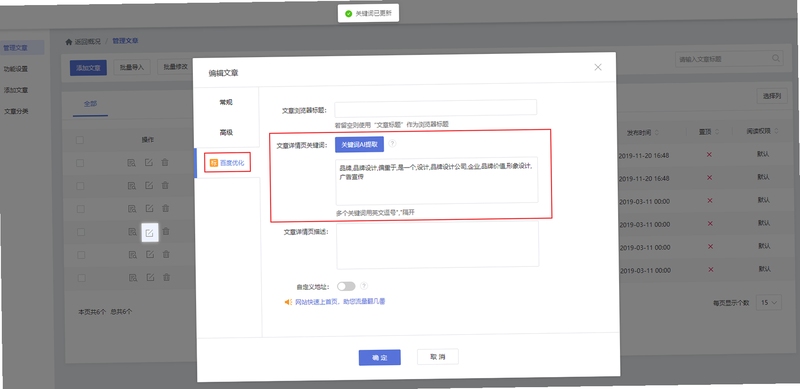The height and width of the screenshot is (389, 800).
Task: Click the blue 添加文章 button in the toolbar
Action: [x=88, y=67]
